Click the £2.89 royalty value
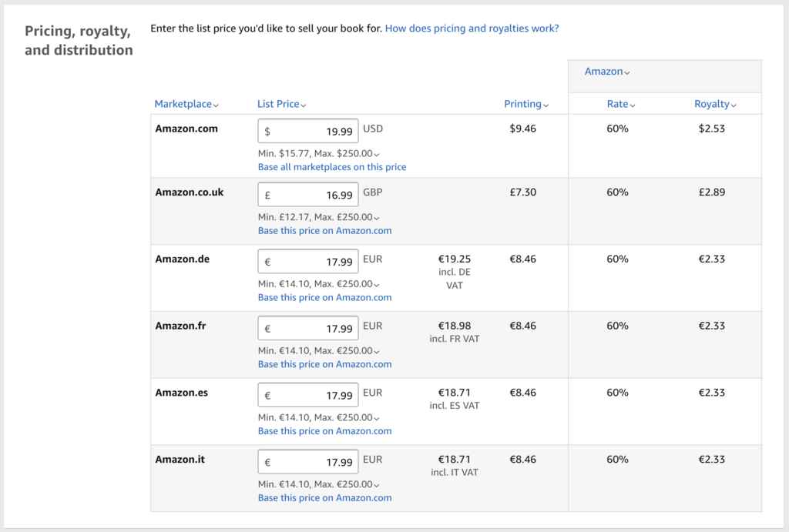Screen dimensions: 789x532 point(711,192)
